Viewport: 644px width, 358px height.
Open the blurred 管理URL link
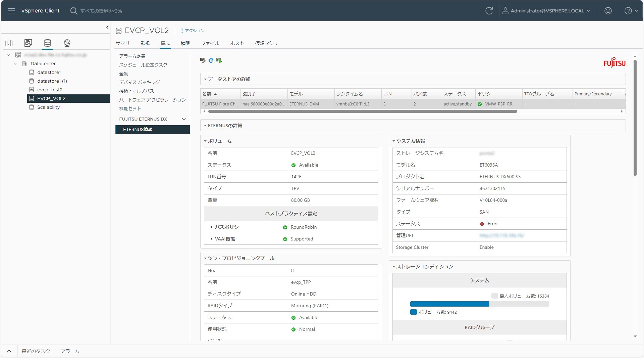pyautogui.click(x=501, y=236)
